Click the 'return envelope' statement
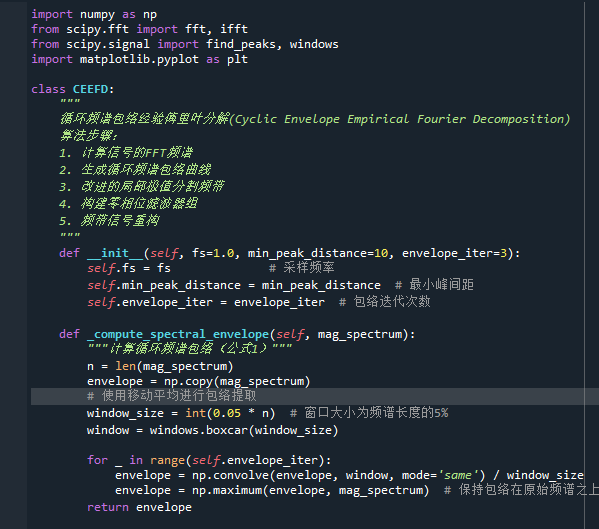This screenshot has width=599, height=529. tap(139, 507)
